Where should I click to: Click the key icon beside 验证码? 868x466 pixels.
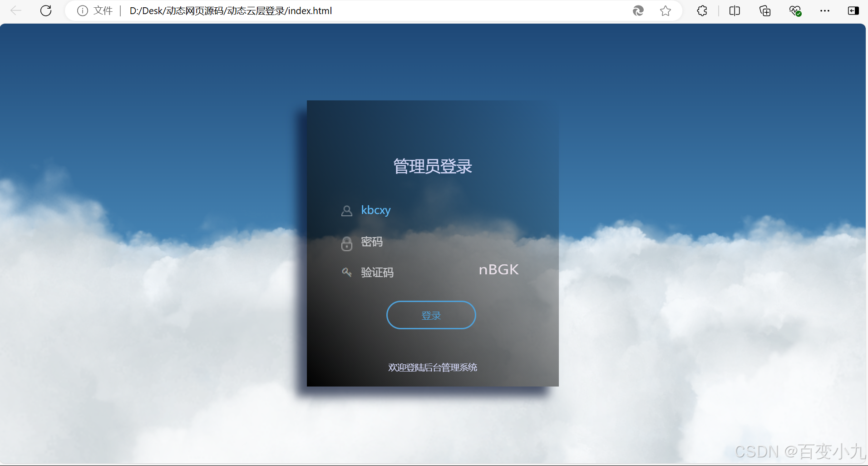(x=347, y=272)
